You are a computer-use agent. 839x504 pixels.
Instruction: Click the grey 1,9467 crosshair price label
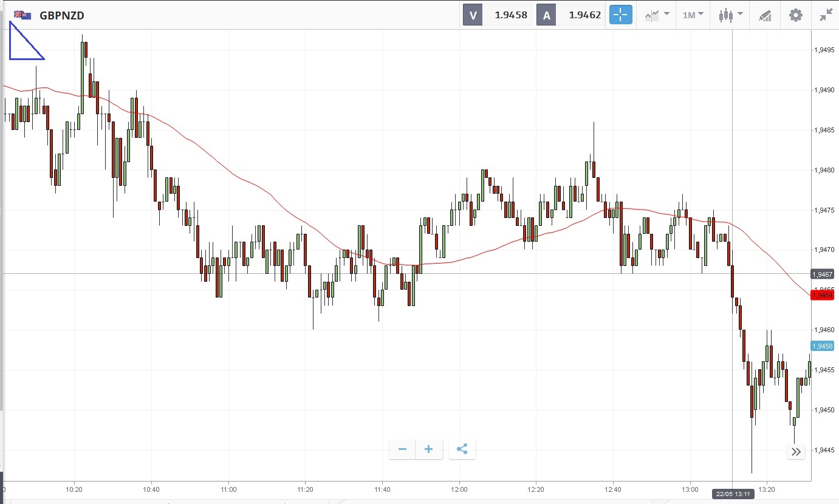822,274
